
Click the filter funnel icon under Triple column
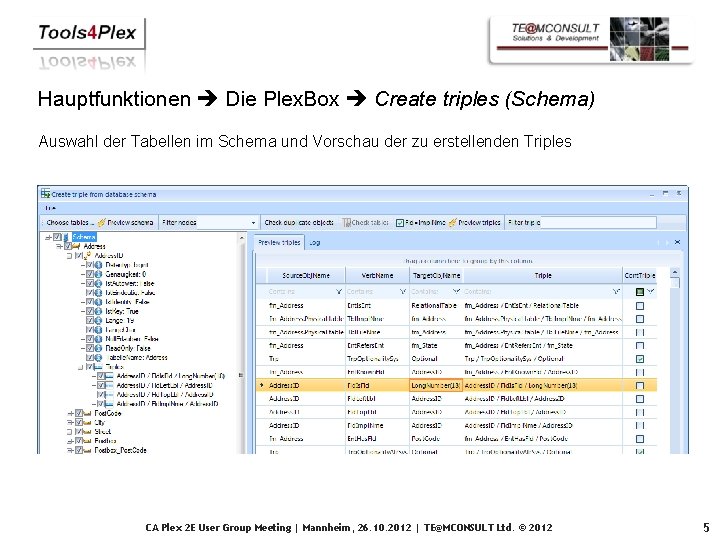click(x=616, y=292)
